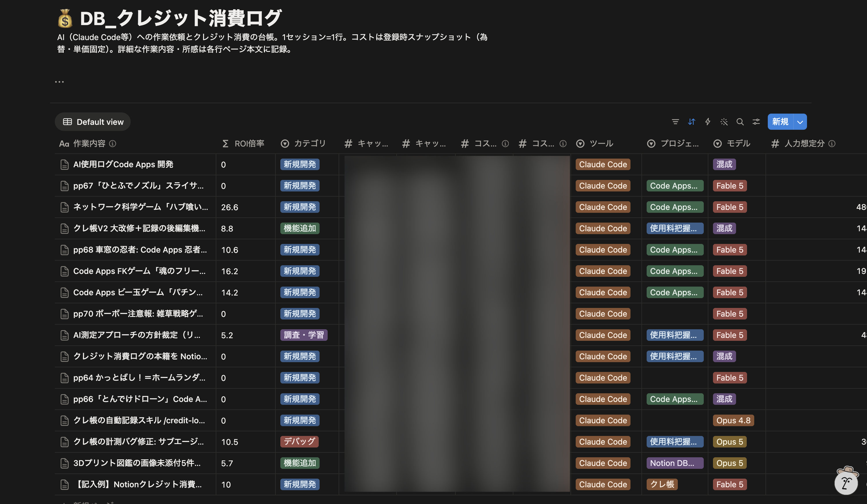Click the select icon in モデル header
867x504 pixels.
coord(717,144)
